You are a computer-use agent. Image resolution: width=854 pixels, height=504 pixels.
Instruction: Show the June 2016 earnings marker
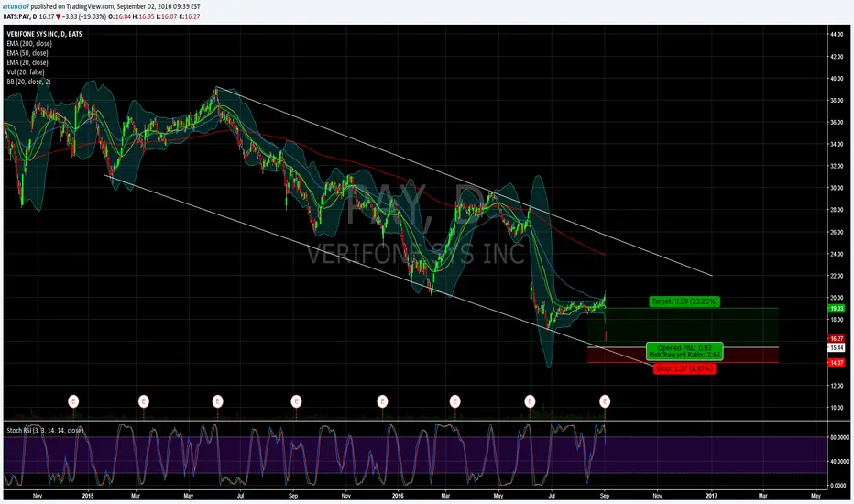click(530, 401)
